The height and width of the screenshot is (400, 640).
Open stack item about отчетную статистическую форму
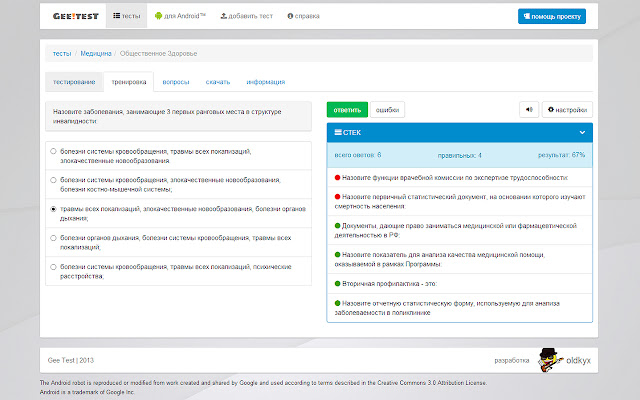[x=460, y=308]
